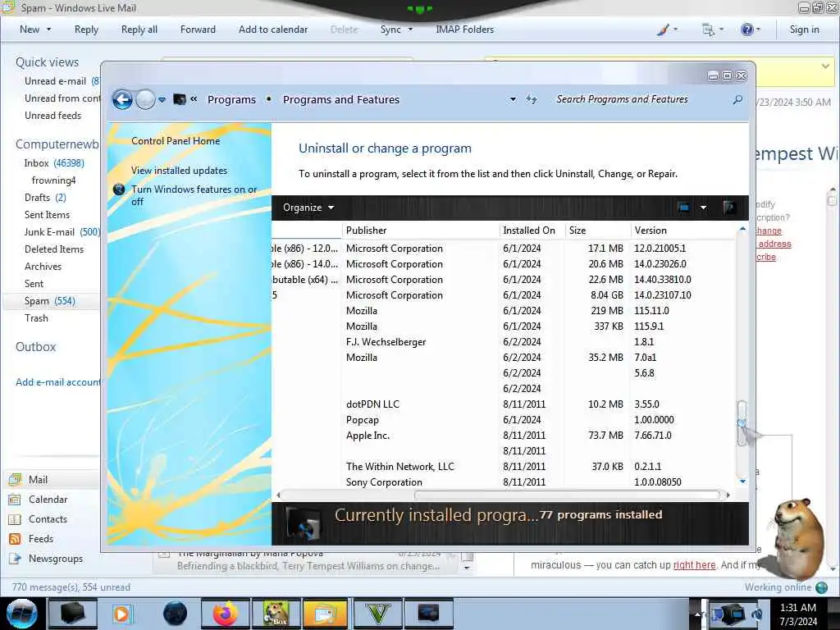The width and height of the screenshot is (840, 630).
Task: Click the Mail shortcut icon in the Live Mail sidebar
Action: 15,479
